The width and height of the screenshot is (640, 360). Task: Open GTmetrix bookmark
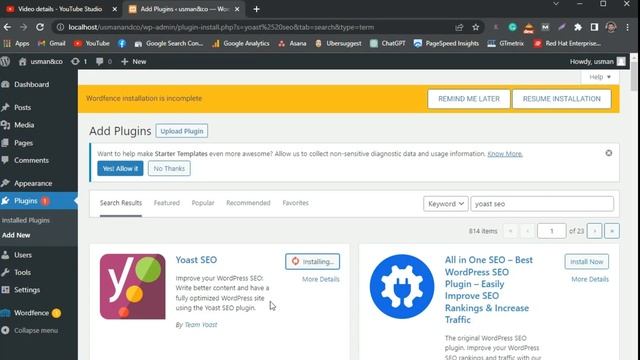[505, 43]
